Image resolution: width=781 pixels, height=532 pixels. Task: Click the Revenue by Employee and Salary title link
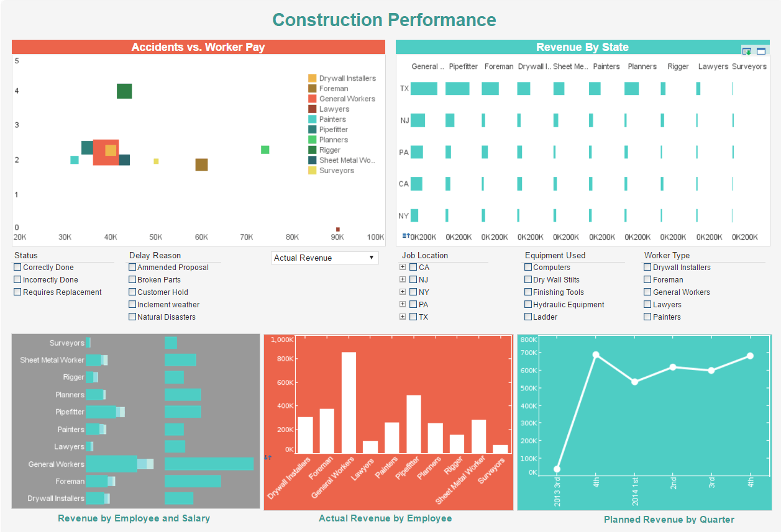tap(134, 518)
